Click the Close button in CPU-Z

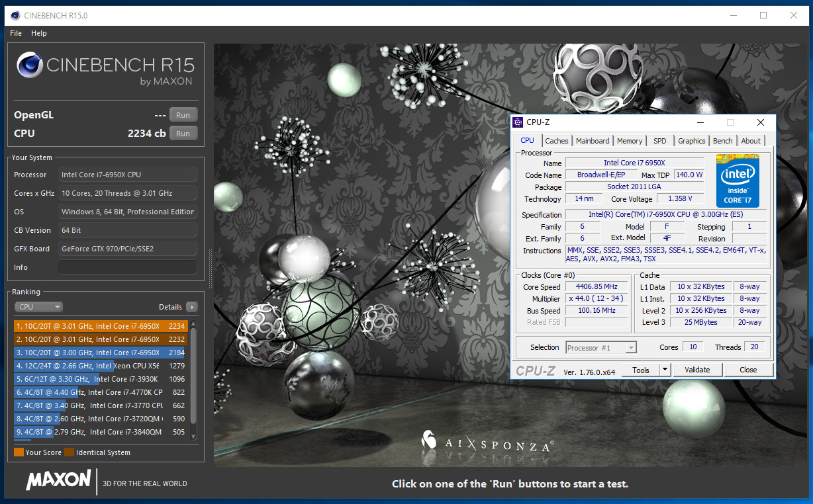click(748, 370)
